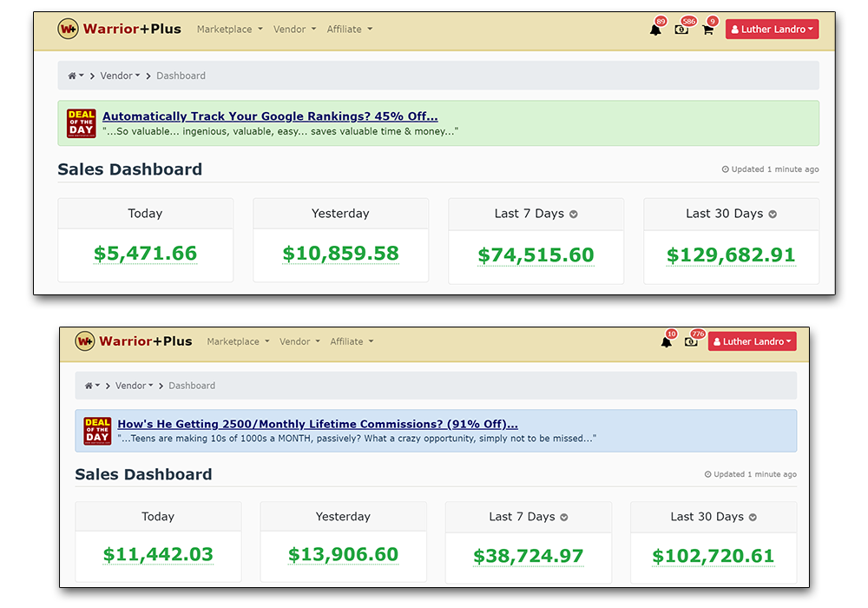Open Affiliate menu in top window

[x=349, y=30]
